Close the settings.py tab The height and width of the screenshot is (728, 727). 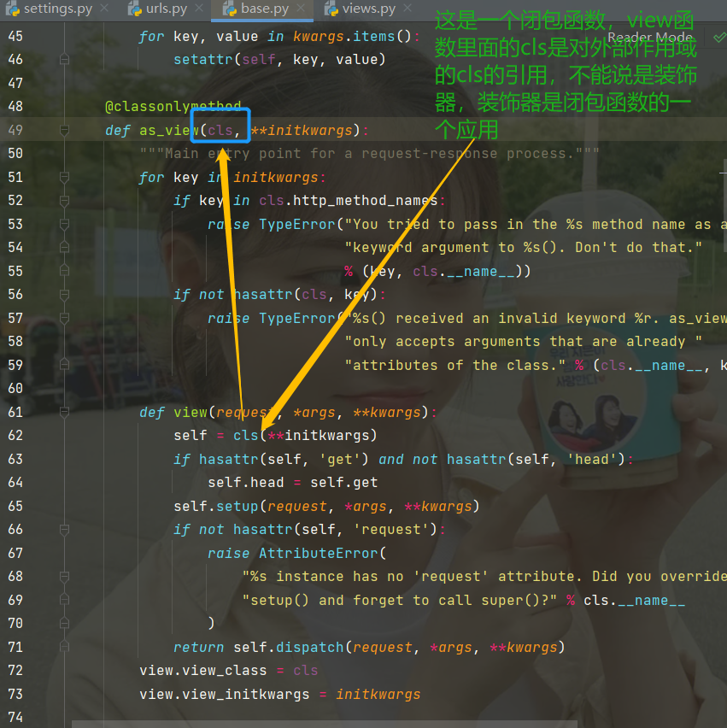coord(104,8)
